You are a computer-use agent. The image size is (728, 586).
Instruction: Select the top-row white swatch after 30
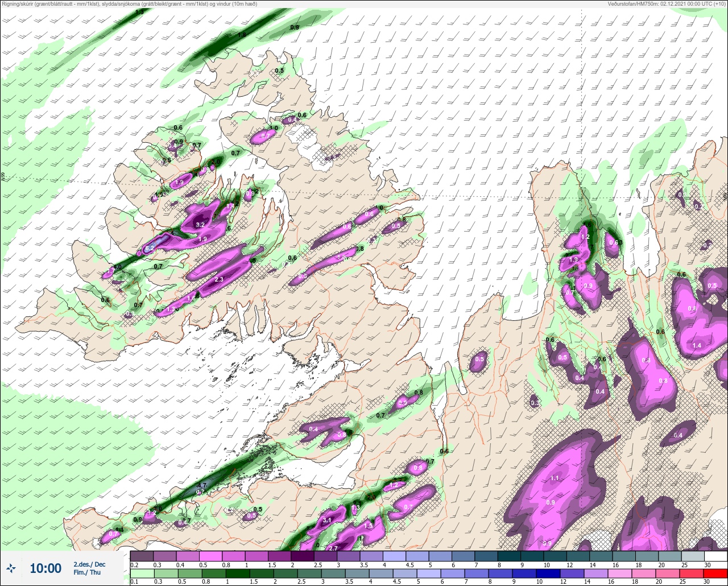coord(715,556)
